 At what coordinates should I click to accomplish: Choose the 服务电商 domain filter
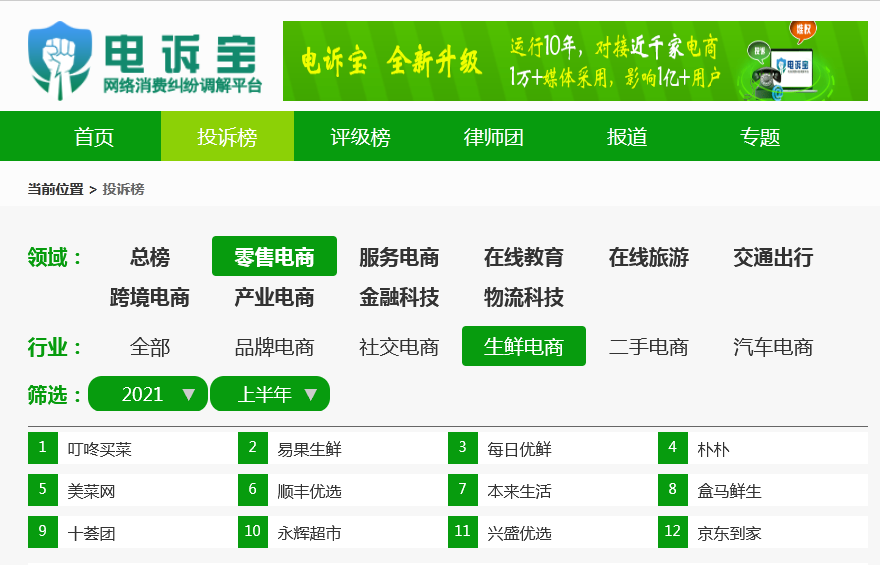pos(399,257)
